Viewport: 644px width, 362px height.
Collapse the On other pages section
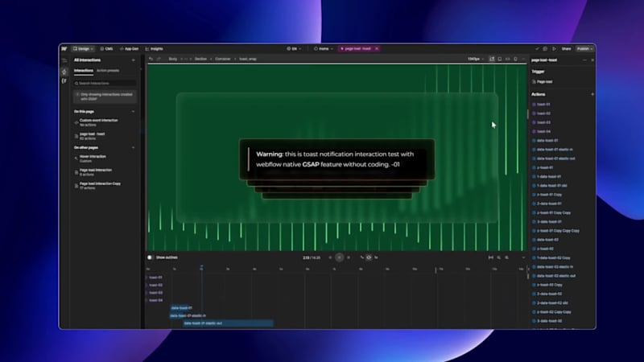133,148
